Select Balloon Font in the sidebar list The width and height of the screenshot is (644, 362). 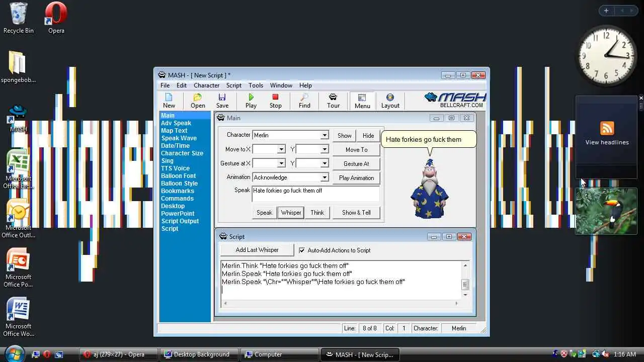[178, 176]
